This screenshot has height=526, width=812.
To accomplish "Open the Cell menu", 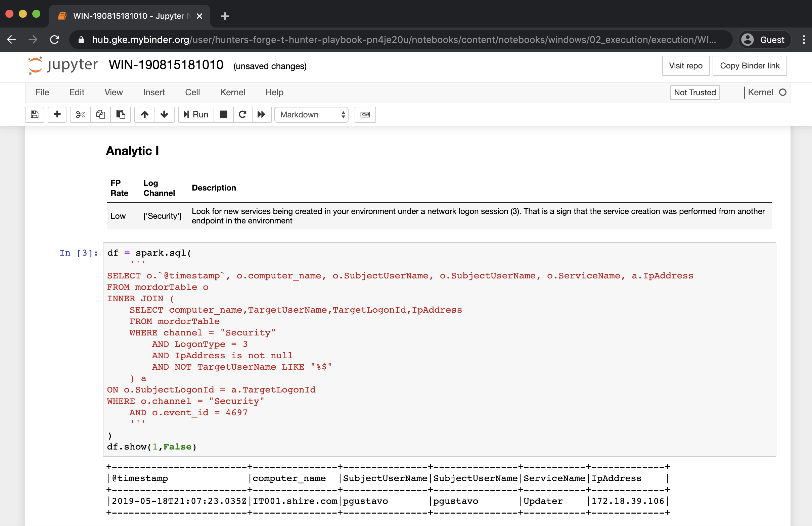I will pyautogui.click(x=192, y=92).
